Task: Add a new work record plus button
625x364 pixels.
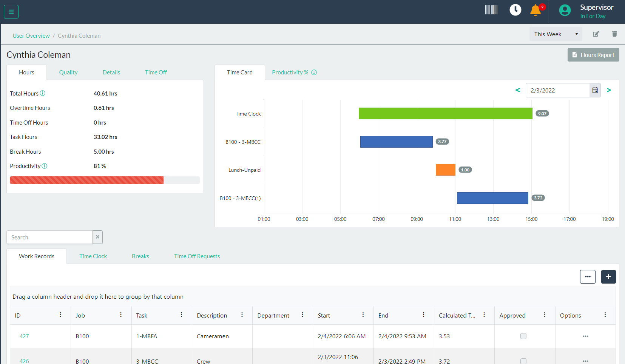Action: coord(608,277)
